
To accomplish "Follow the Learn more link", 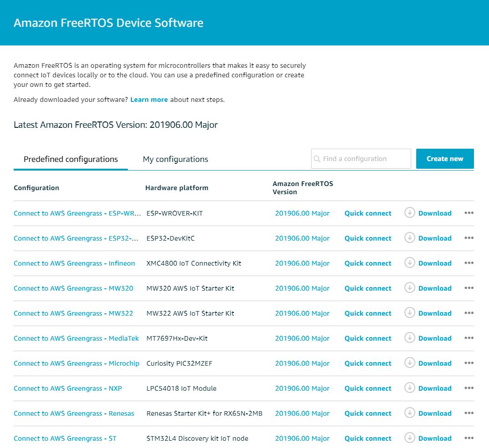I will point(149,100).
